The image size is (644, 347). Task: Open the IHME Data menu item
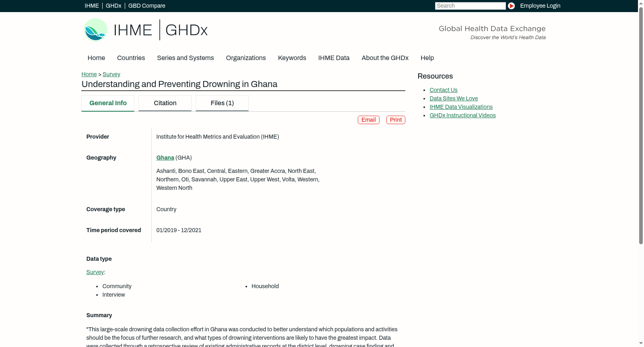point(334,58)
